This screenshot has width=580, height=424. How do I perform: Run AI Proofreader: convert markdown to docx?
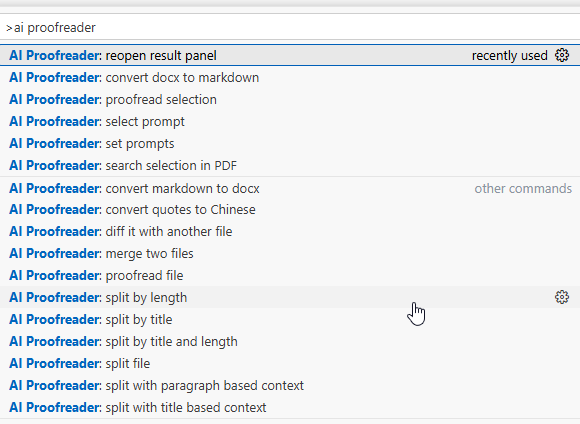pyautogui.click(x=290, y=188)
